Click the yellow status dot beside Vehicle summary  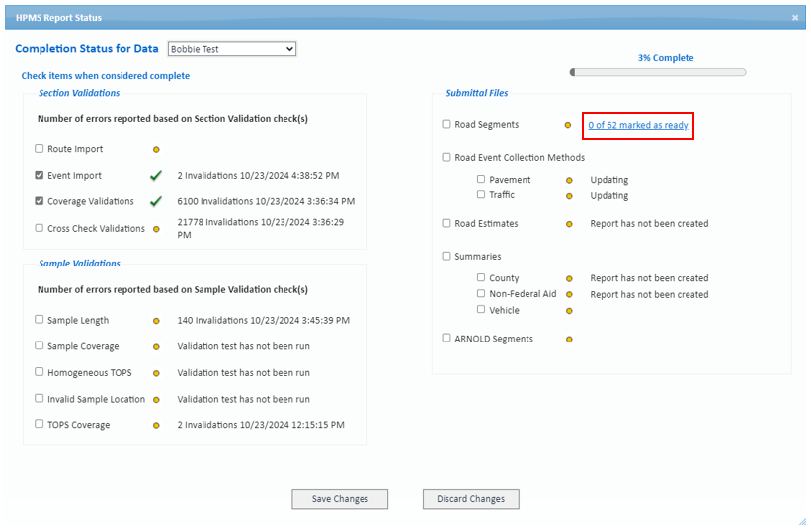(x=569, y=311)
